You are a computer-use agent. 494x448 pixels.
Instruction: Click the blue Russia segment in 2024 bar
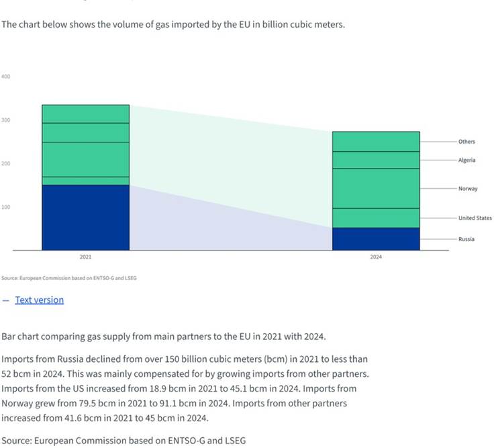[376, 238]
